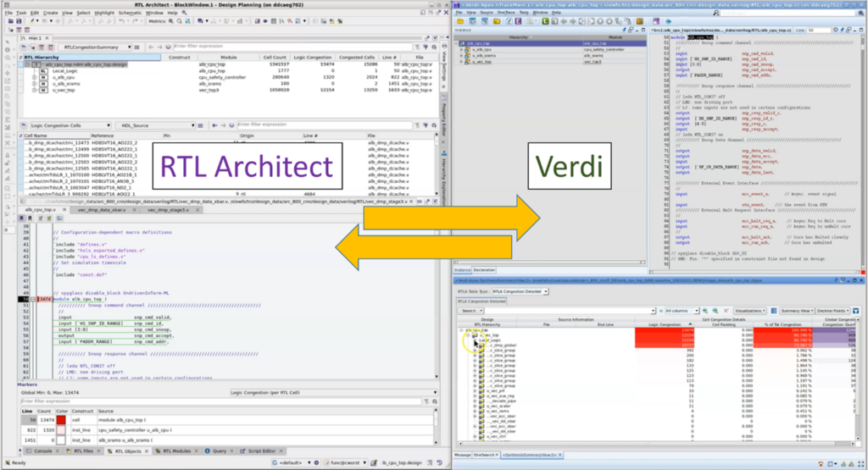Screen dimensions: 868x470
Task: Open RTLA Table Type dropdown in Verdi
Action: click(x=520, y=291)
